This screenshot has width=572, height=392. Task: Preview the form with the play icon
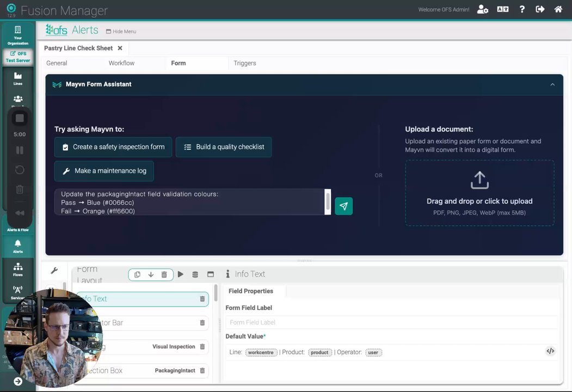180,274
